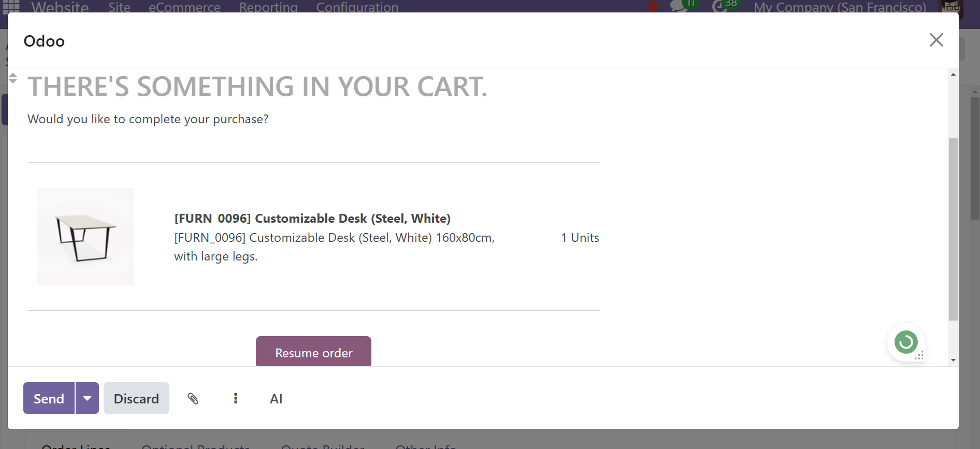This screenshot has width=980, height=449.
Task: Open the My Company (San Francisco) switcher
Action: click(840, 7)
